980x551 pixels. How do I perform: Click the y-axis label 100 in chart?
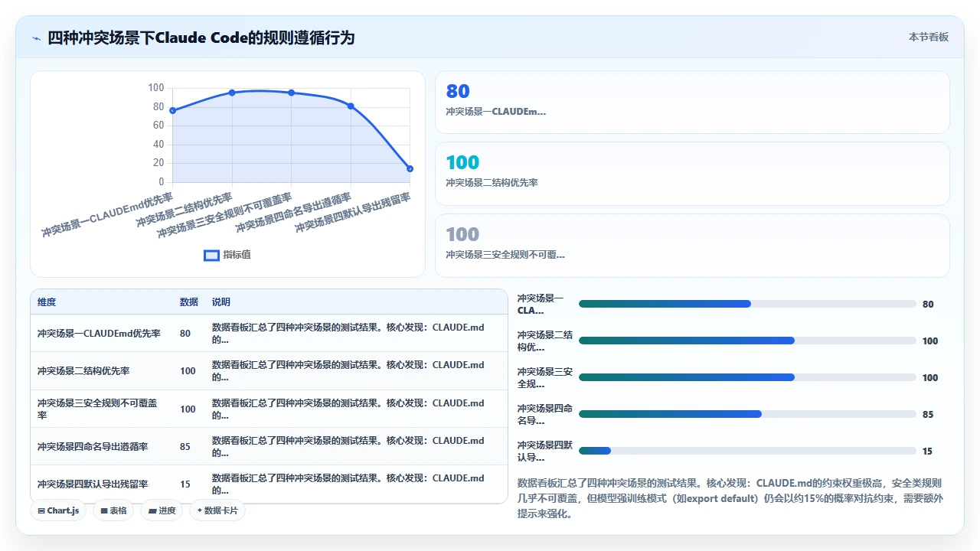point(155,88)
